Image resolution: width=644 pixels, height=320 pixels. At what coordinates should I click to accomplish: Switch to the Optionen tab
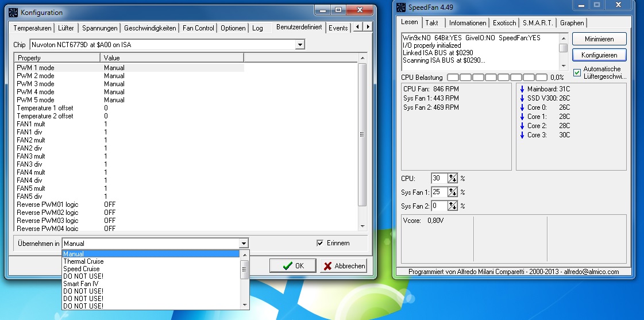tap(233, 28)
